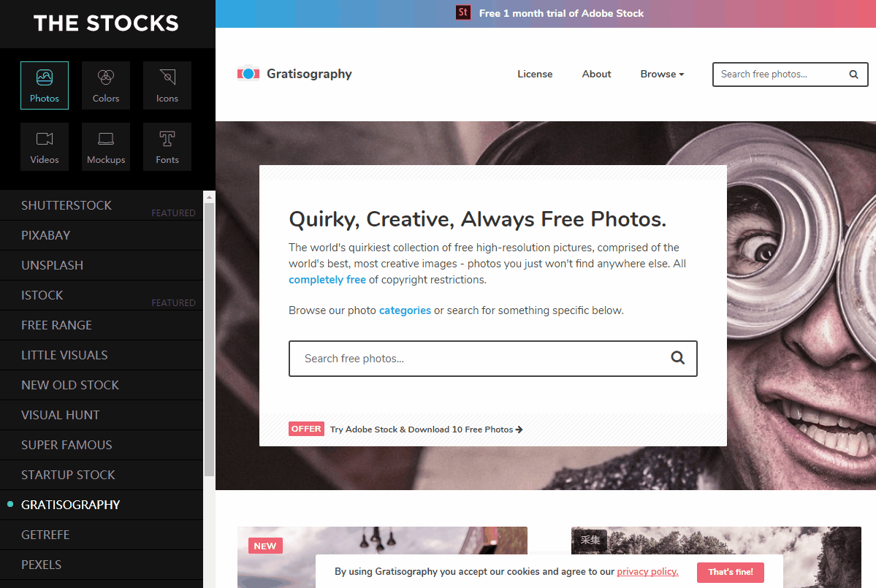Open Free Range in the sidebar

click(x=102, y=325)
